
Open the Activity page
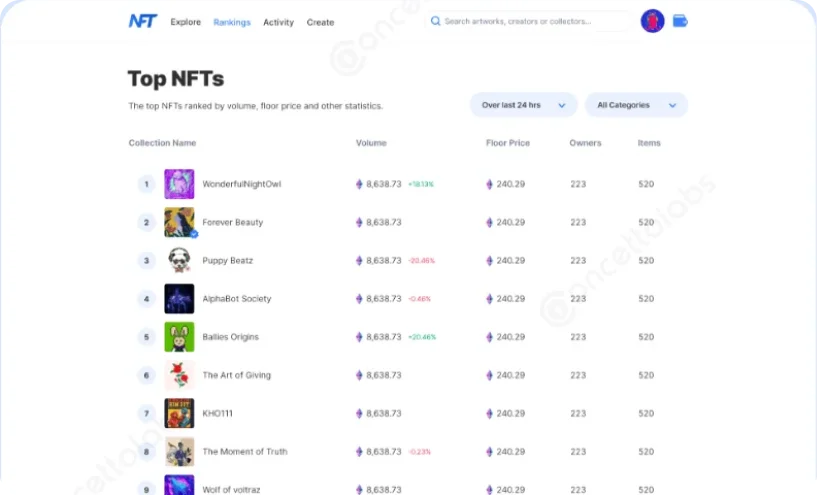click(x=278, y=22)
